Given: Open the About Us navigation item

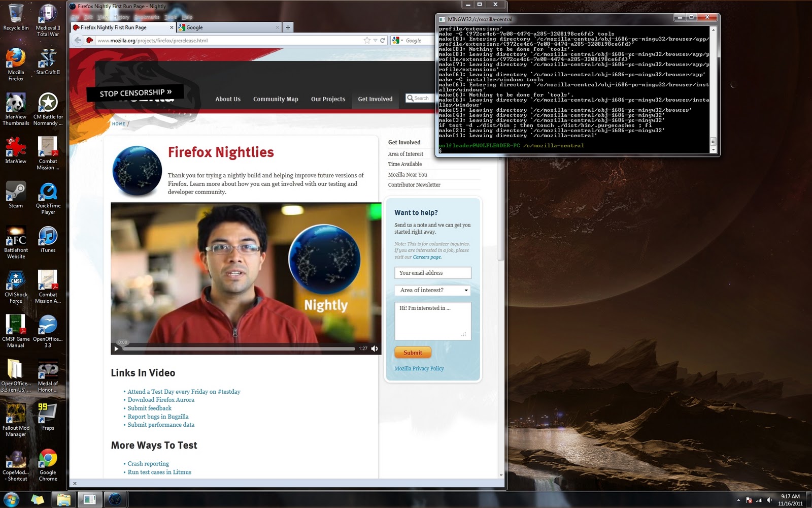Looking at the screenshot, I should point(228,99).
